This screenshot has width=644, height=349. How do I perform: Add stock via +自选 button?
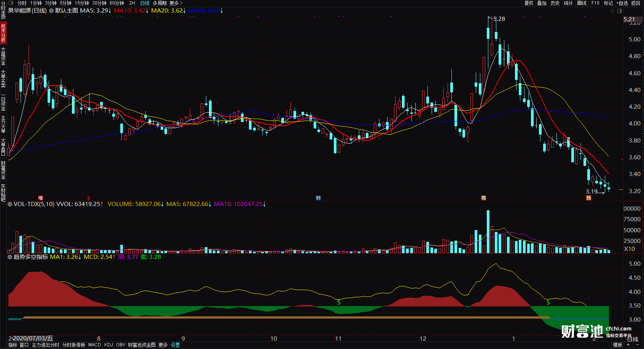click(x=622, y=3)
